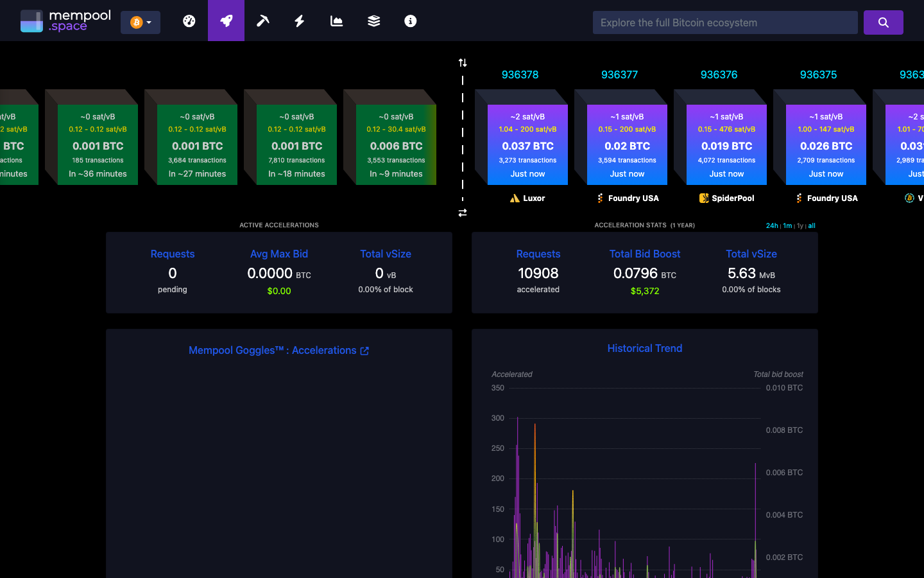
Task: Select the 1m acceleration stats range
Action: click(787, 225)
